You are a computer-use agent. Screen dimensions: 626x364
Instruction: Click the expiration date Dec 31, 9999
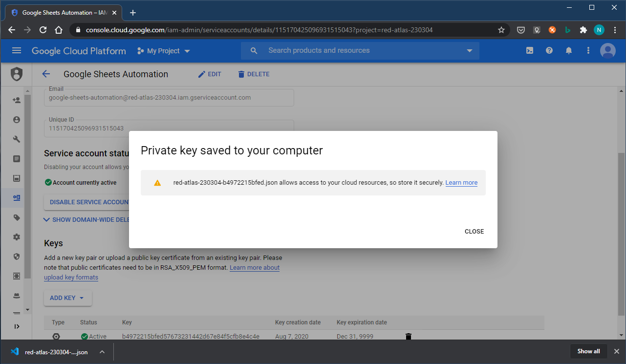(356, 336)
